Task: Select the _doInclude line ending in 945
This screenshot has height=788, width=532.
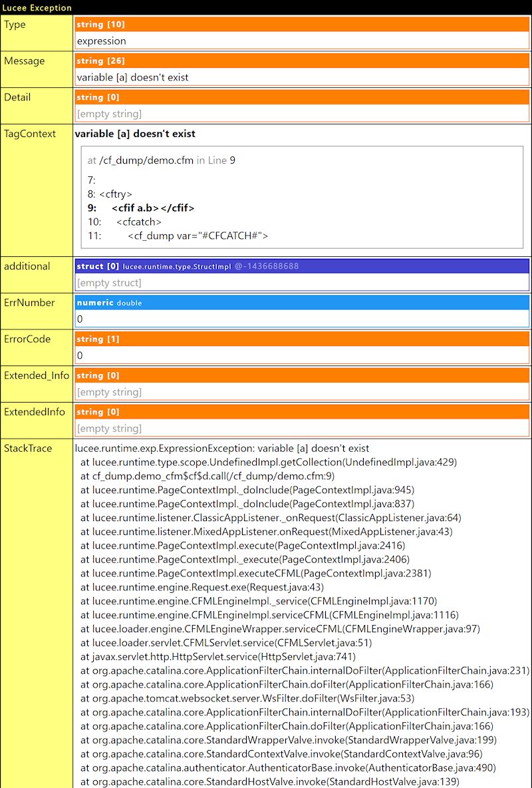Action: (x=247, y=490)
